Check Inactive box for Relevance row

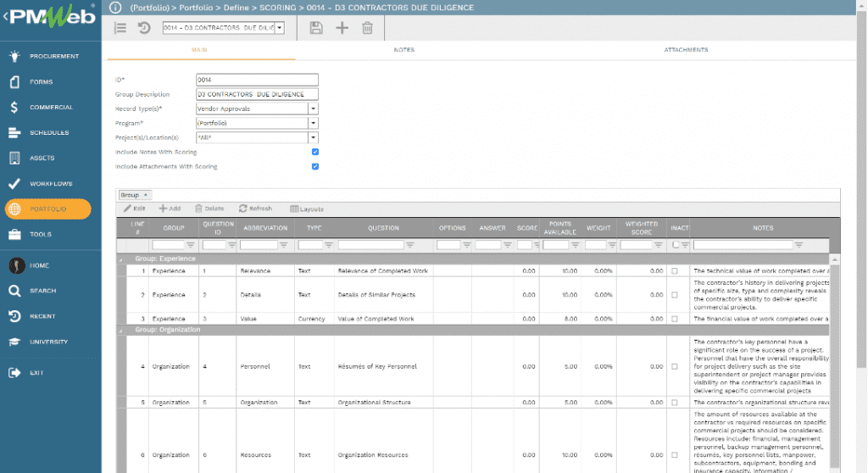674,271
